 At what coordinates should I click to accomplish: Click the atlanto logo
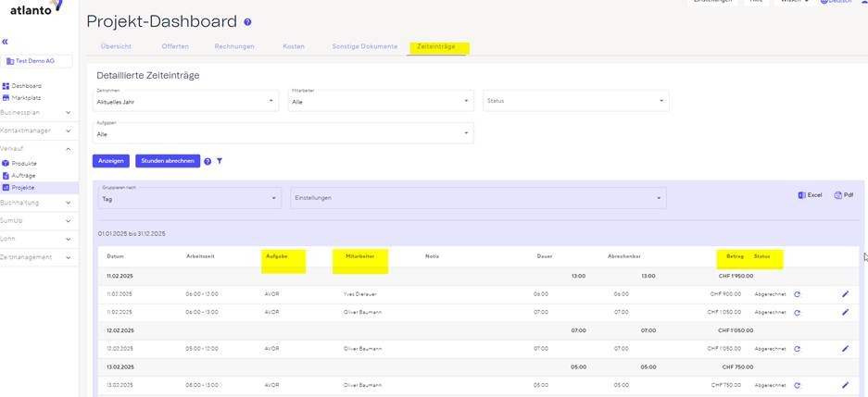click(35, 7)
